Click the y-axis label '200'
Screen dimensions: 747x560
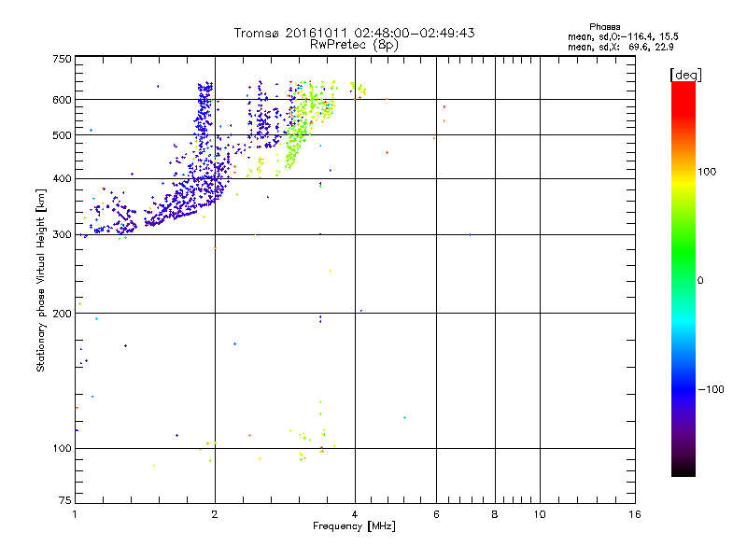62,314
